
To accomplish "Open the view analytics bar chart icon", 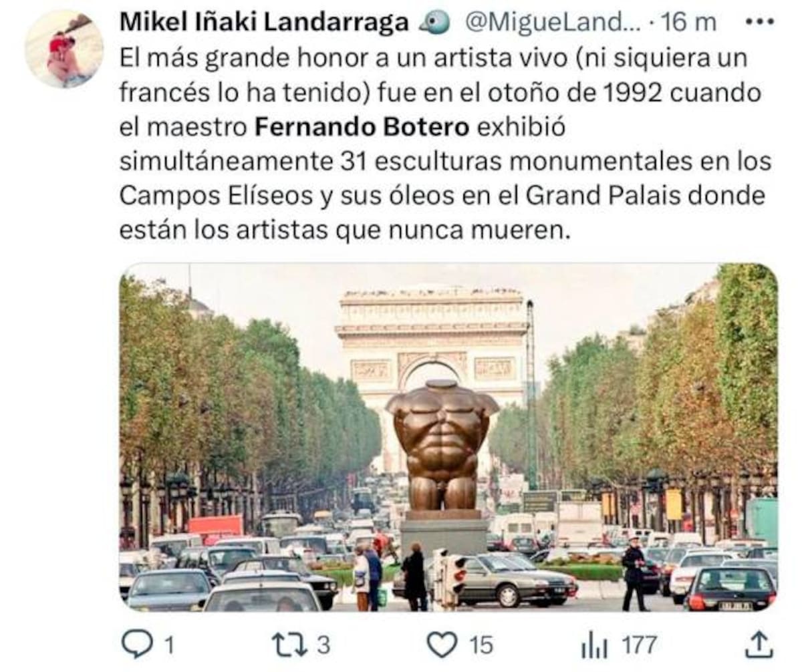I will [594, 646].
